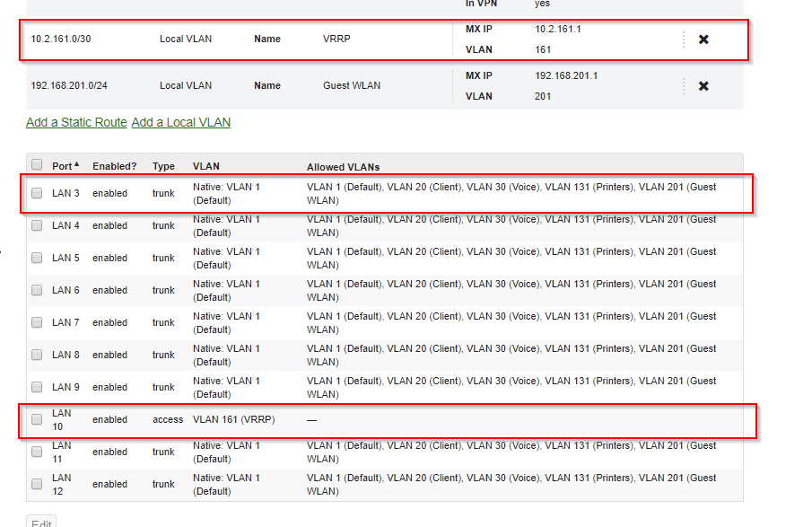The width and height of the screenshot is (812, 527).
Task: Click the sort arrow on the Port column
Action: pyautogui.click(x=76, y=164)
